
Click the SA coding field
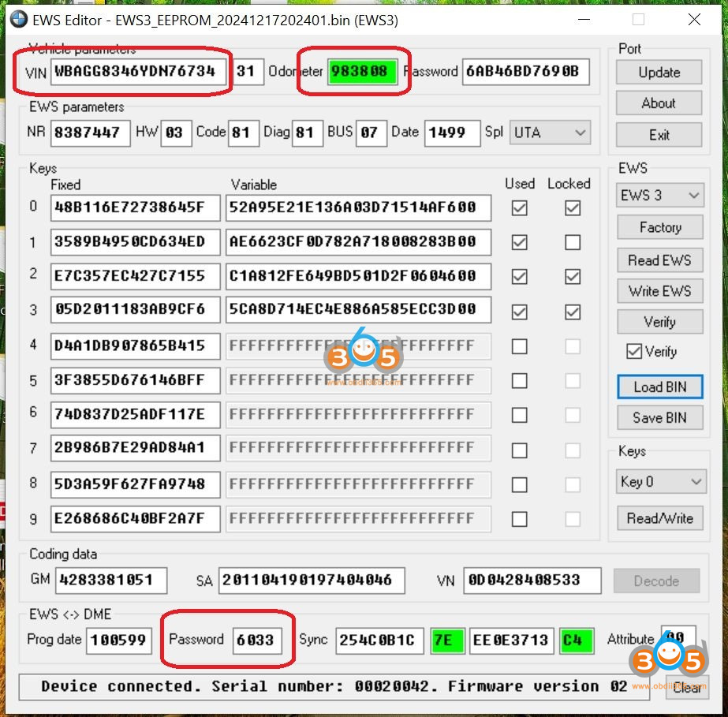click(x=312, y=581)
